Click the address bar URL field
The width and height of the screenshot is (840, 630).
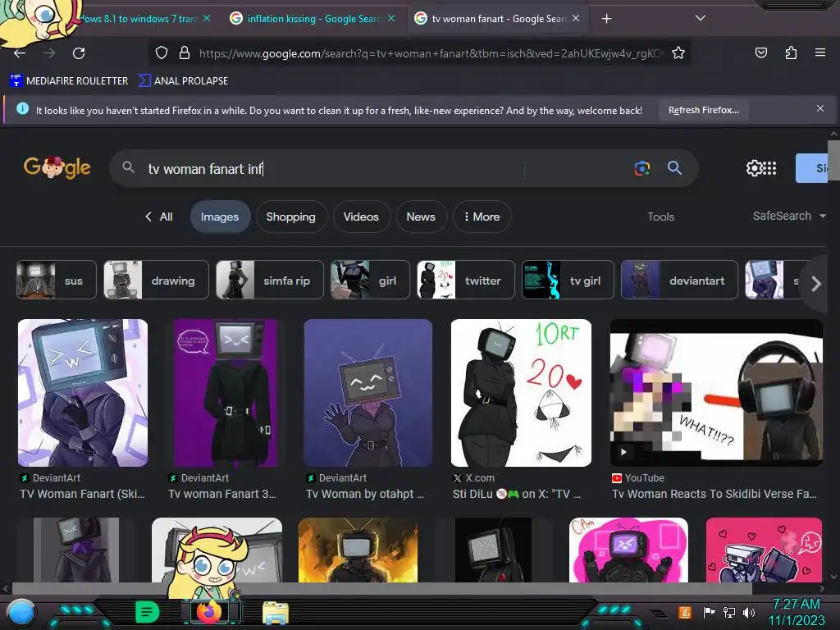(428, 53)
